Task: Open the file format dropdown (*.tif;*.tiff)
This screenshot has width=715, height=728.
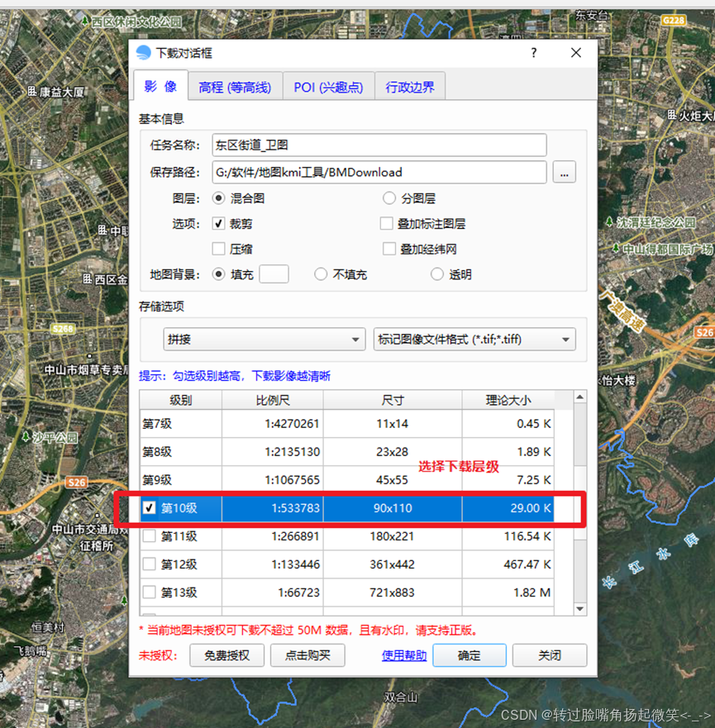Action: point(474,340)
